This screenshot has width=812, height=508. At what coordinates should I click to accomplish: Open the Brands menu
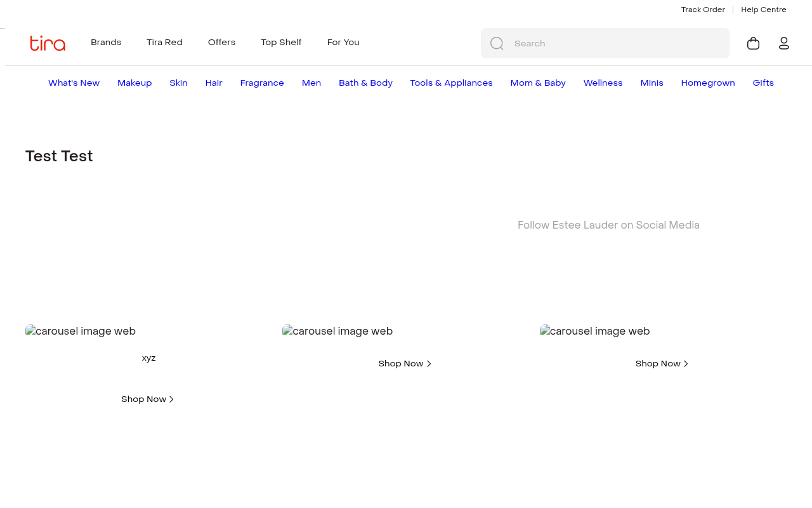(106, 43)
